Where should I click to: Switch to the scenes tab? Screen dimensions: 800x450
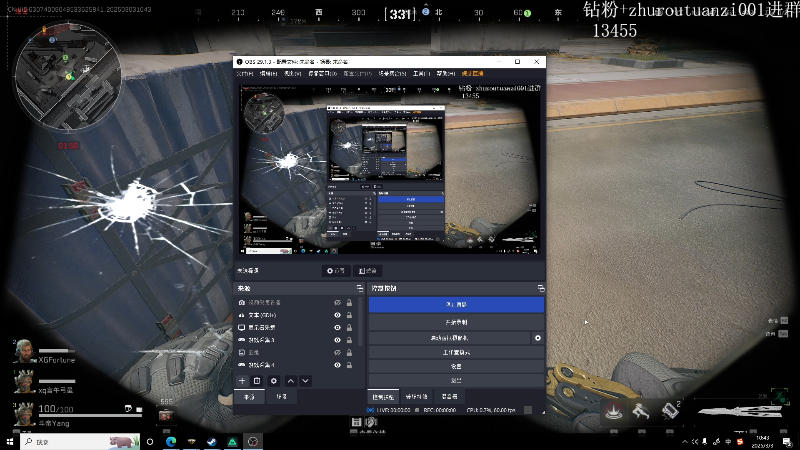pos(281,397)
